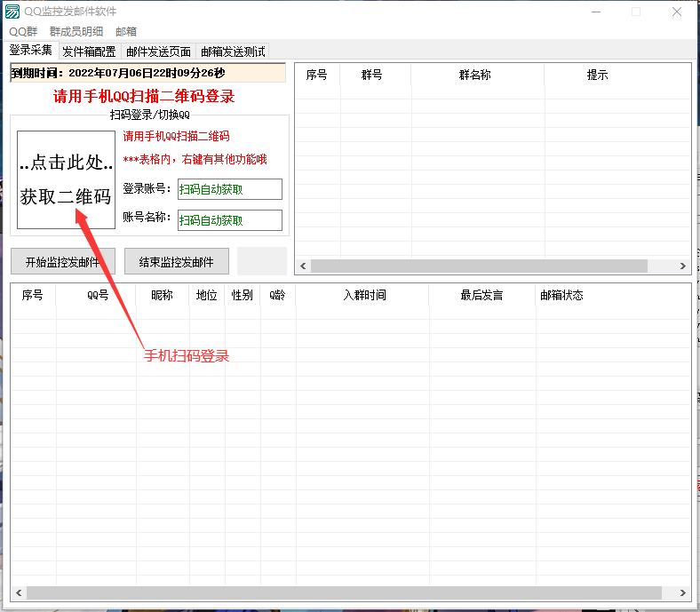Select the 群名称 column header
This screenshot has width=700, height=612.
pos(478,75)
